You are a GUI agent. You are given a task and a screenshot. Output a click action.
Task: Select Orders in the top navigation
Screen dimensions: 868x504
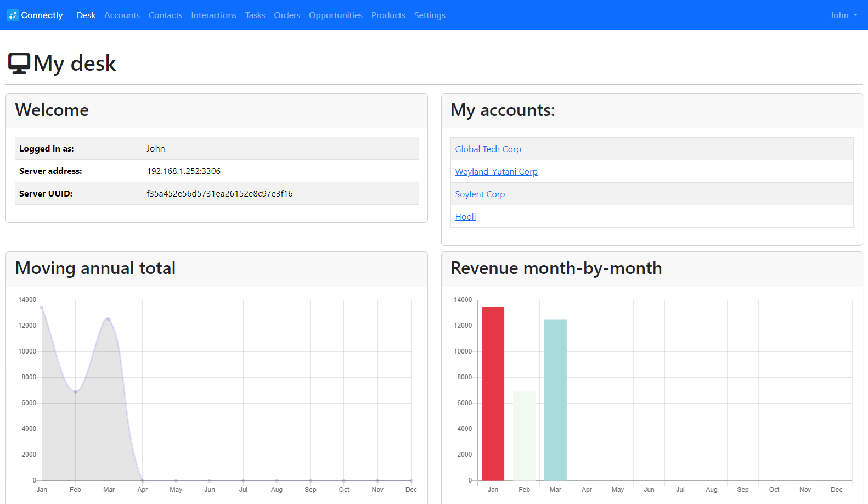click(x=287, y=15)
